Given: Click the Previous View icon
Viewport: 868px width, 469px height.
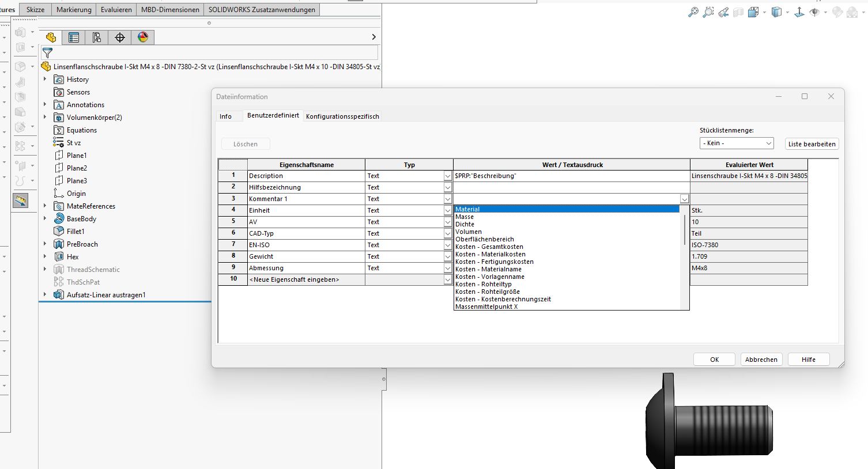Looking at the screenshot, I should (723, 12).
